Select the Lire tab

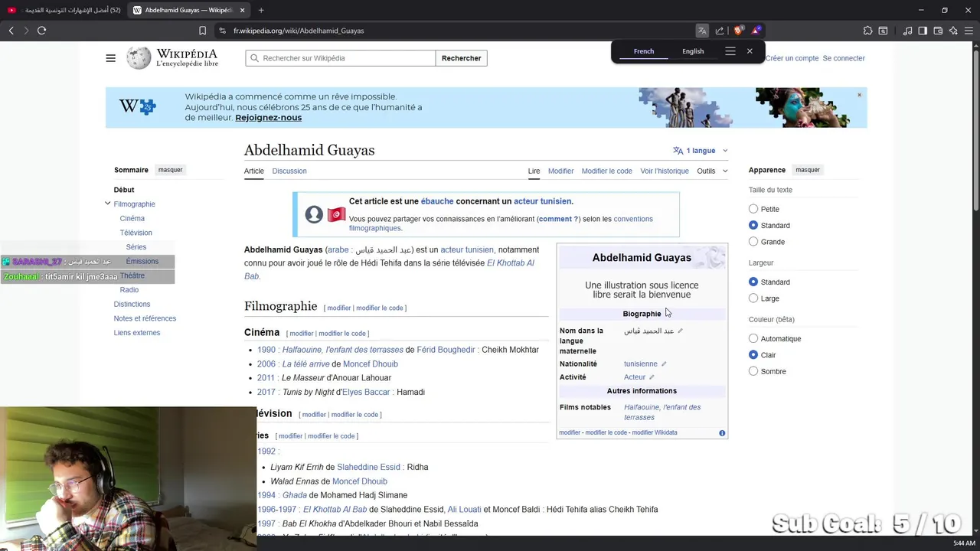click(534, 171)
